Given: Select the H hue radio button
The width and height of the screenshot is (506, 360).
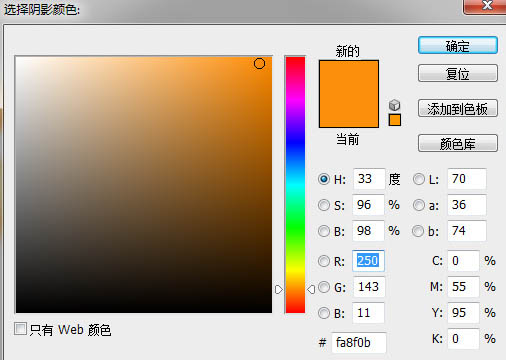Looking at the screenshot, I should point(324,179).
